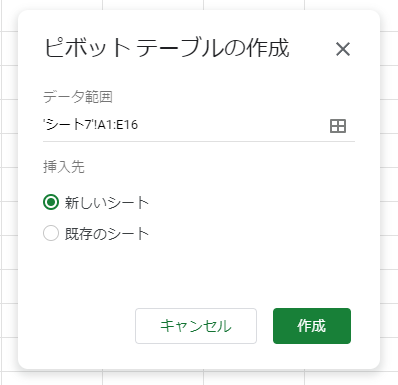Select the 新しいシート radio button
Viewport: 398px width, 385px height.
point(51,202)
